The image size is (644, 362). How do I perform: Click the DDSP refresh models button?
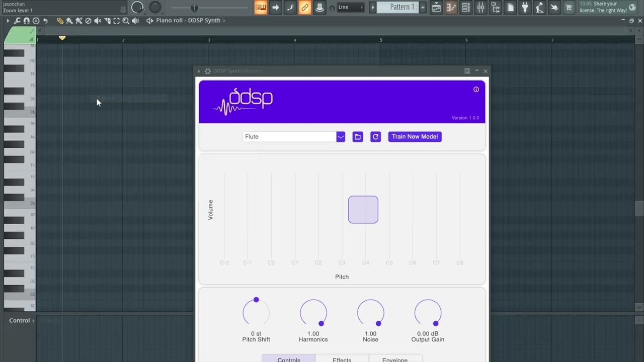pyautogui.click(x=375, y=137)
